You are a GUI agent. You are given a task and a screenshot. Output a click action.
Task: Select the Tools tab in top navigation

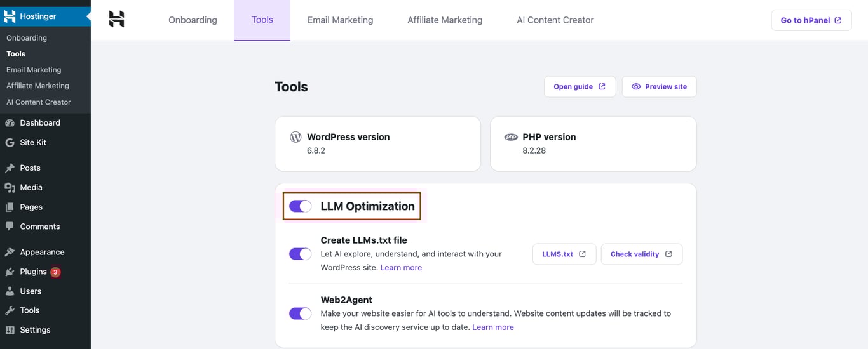[x=262, y=20]
